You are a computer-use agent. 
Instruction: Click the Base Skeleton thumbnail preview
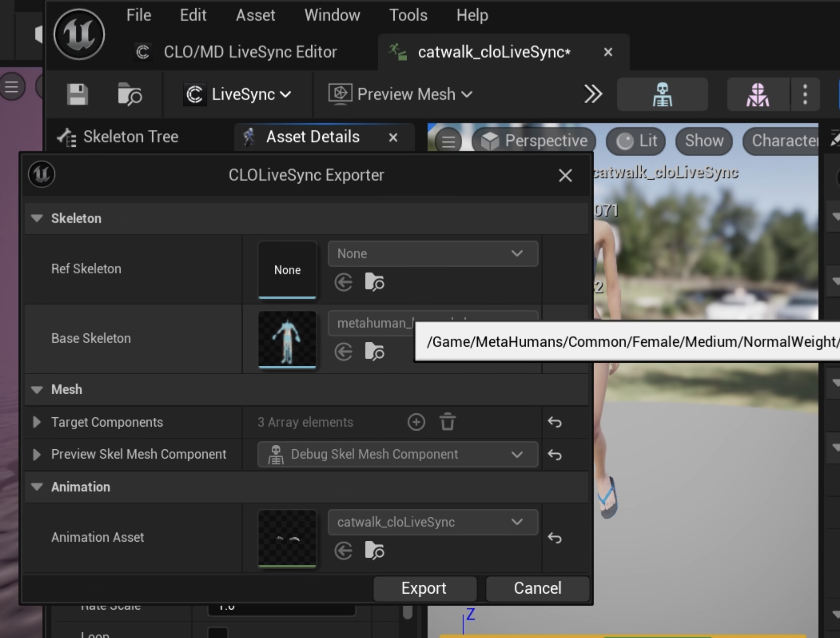(x=287, y=339)
